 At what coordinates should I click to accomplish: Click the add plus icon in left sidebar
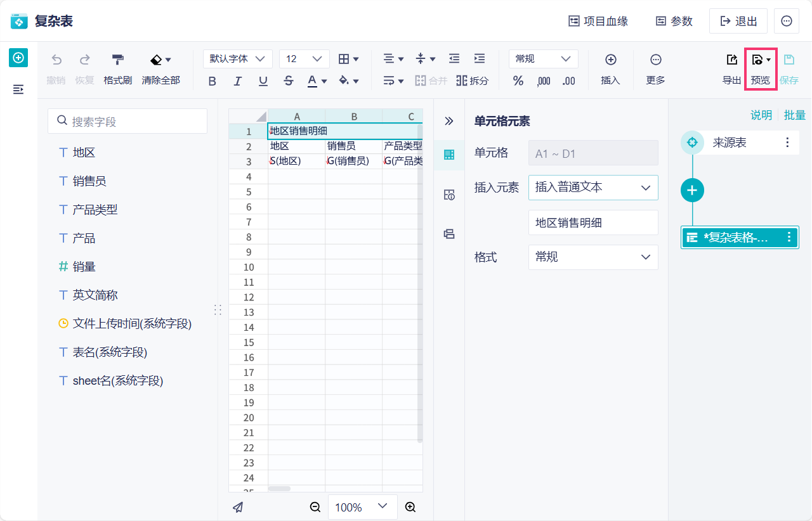[x=18, y=58]
